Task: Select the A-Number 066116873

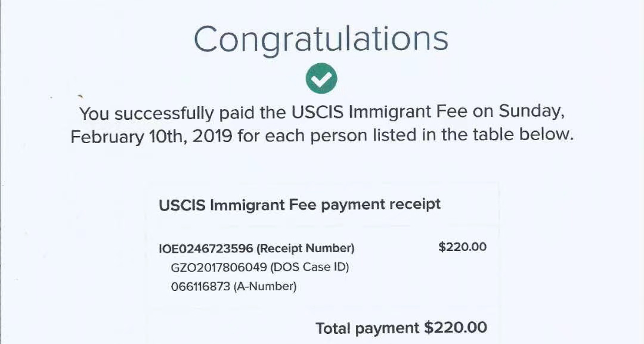Action: click(200, 286)
